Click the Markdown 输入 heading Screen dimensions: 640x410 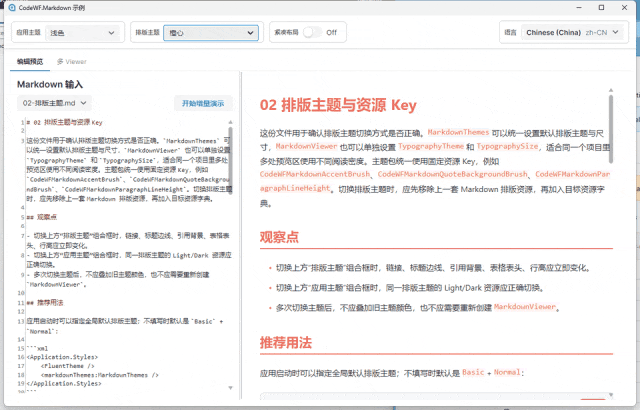coord(50,84)
